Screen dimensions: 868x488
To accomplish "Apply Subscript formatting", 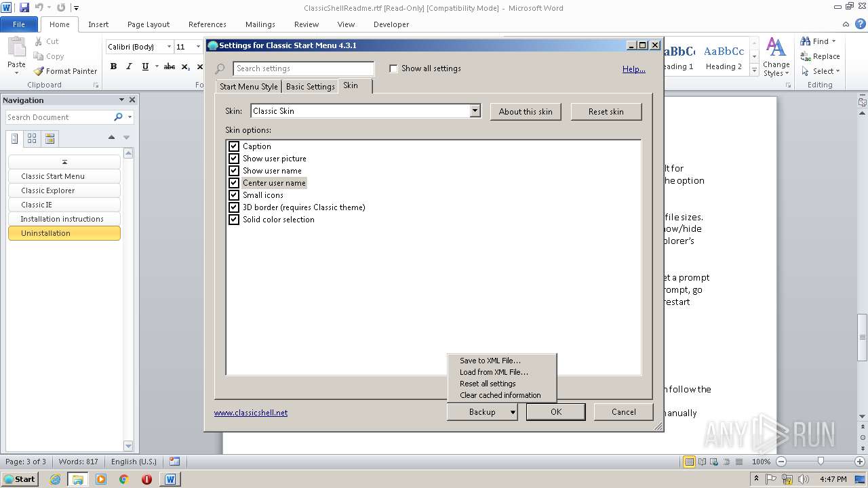I will [x=186, y=66].
